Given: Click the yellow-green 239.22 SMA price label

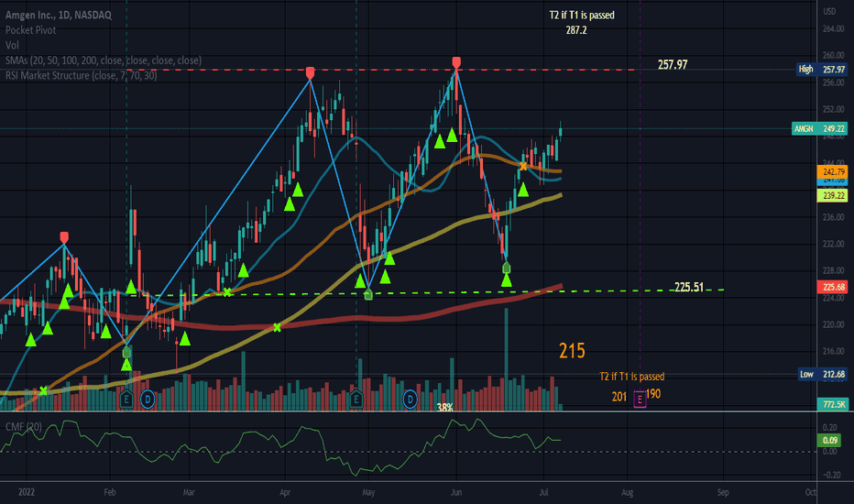Looking at the screenshot, I should pos(832,195).
